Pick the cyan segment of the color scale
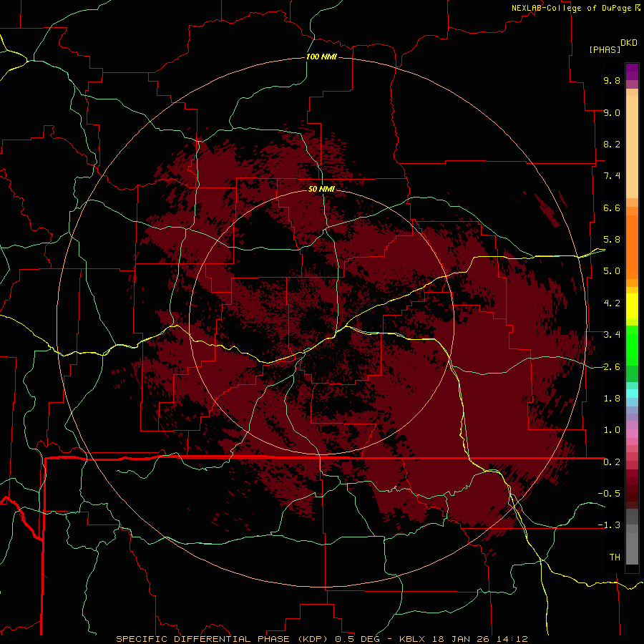Screen dimensions: 644x644 tap(632, 393)
